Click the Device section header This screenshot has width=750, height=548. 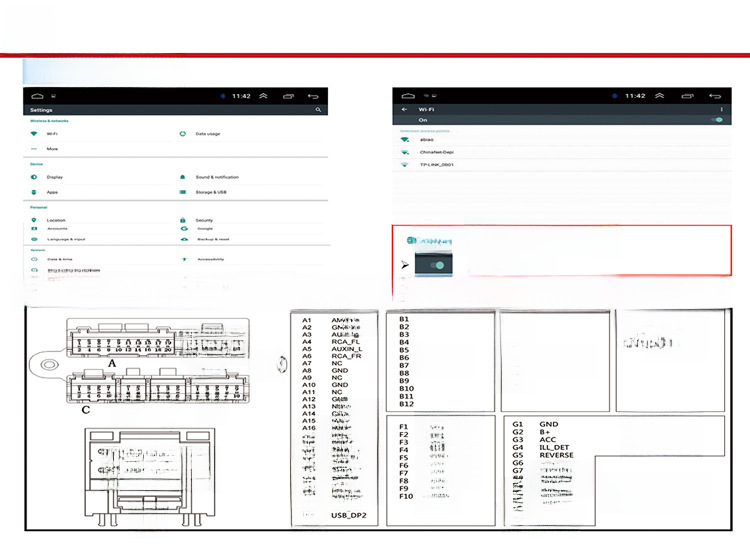point(36,164)
